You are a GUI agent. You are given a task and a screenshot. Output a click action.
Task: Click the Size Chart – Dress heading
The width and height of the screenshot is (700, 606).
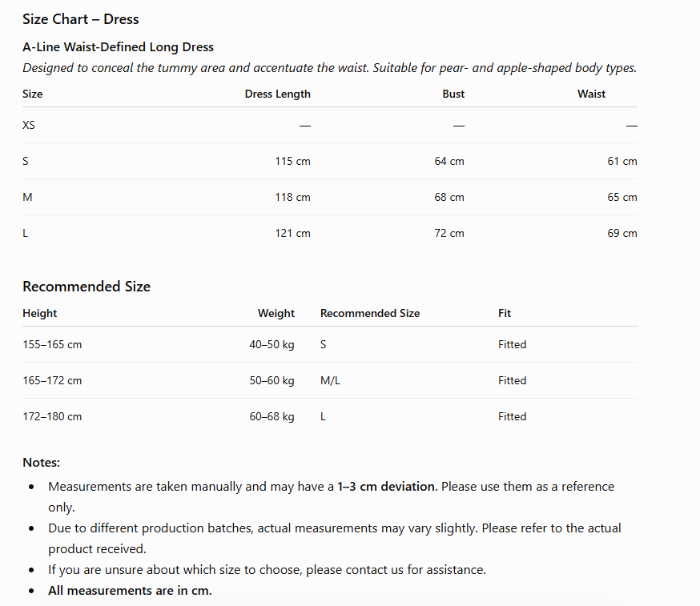81,19
